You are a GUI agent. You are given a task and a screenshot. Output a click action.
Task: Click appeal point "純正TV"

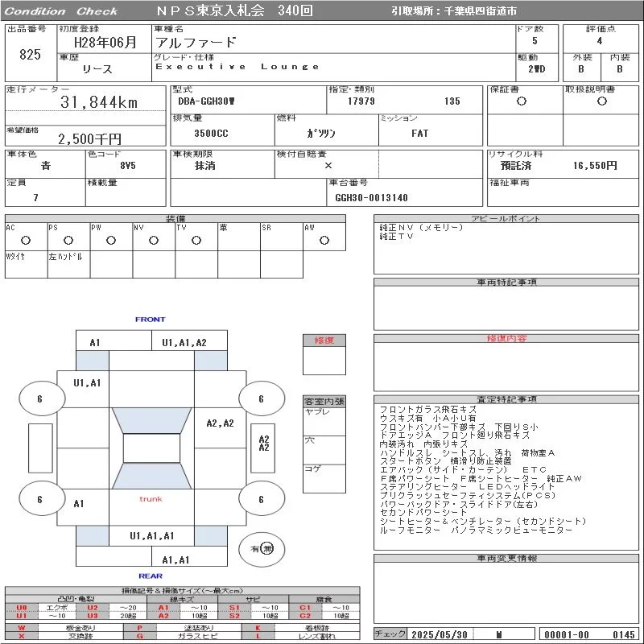(x=396, y=236)
